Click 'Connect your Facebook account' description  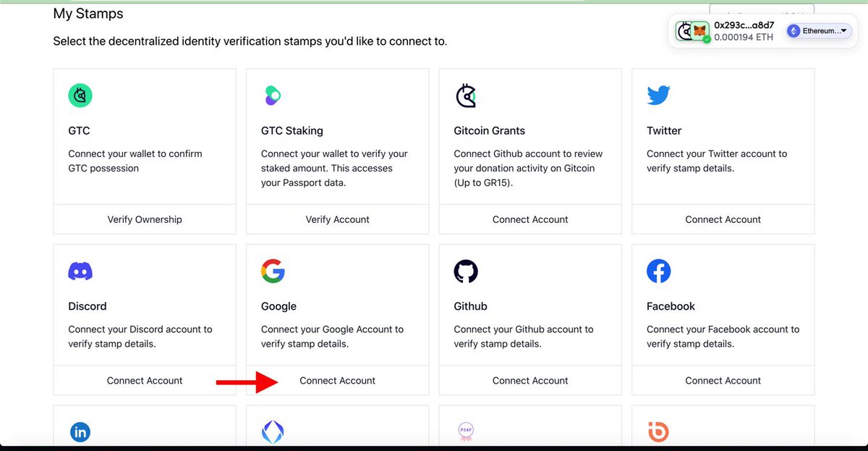point(723,337)
